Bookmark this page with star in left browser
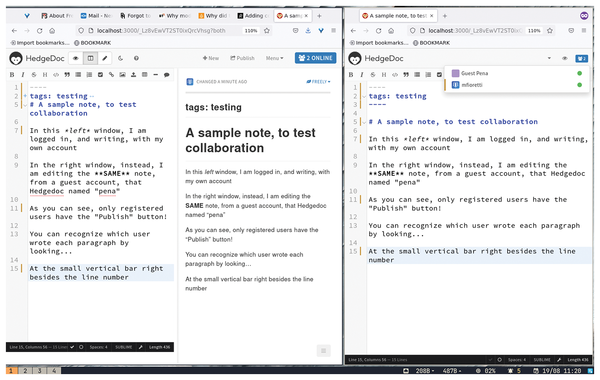The height and width of the screenshot is (380, 600). pos(267,31)
